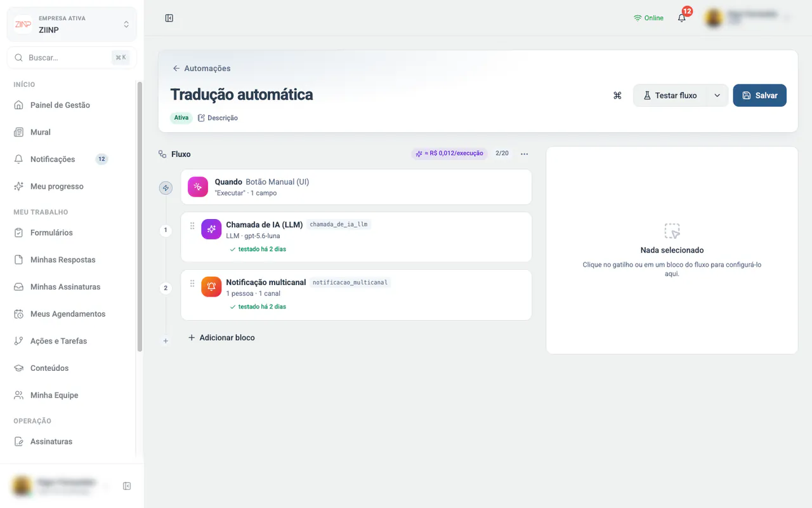Open Conteúdos in the sidebar

click(72, 368)
